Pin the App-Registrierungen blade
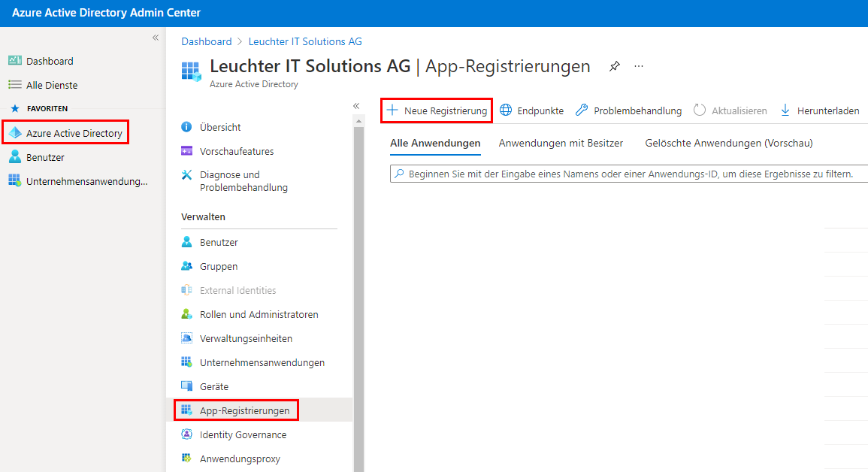This screenshot has width=868, height=472. tap(615, 66)
